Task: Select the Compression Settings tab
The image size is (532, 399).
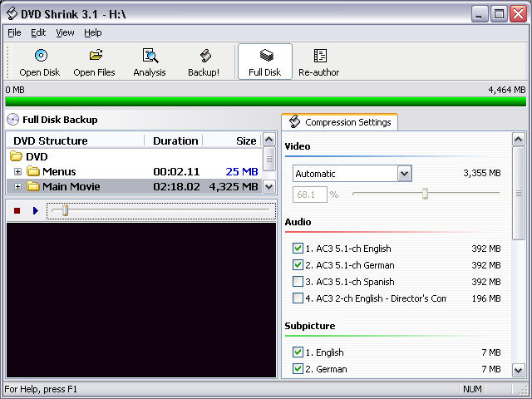Action: [340, 122]
